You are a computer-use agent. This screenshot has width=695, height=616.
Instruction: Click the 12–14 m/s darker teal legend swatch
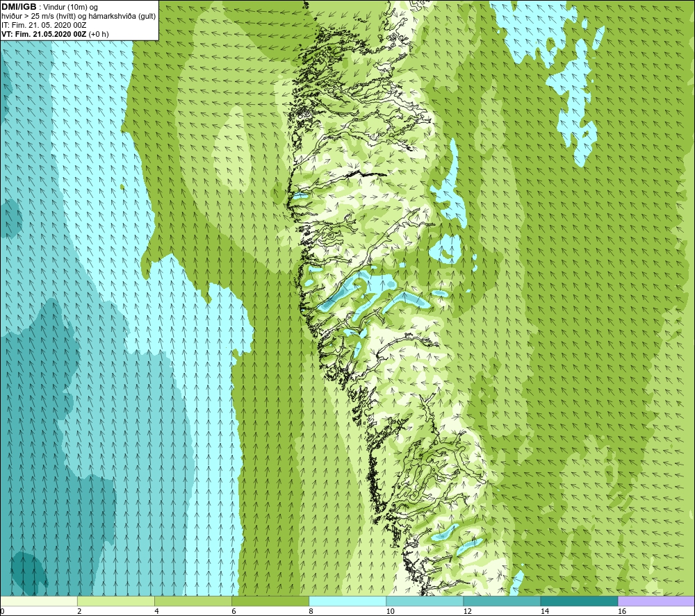click(x=501, y=601)
